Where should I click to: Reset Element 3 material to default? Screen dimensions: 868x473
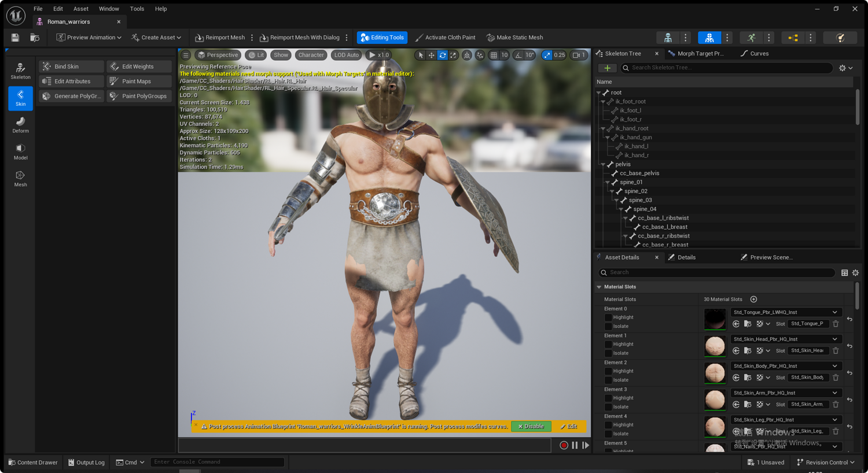click(x=849, y=400)
